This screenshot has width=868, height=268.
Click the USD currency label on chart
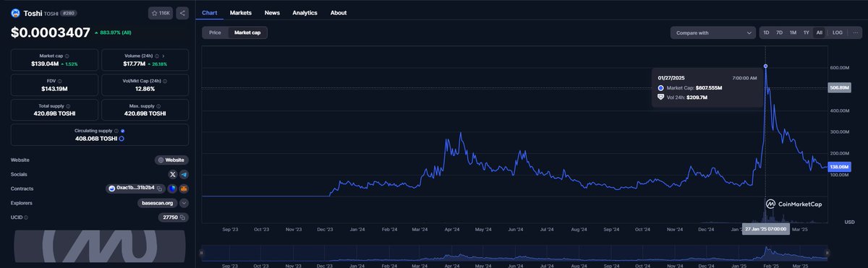(848, 222)
